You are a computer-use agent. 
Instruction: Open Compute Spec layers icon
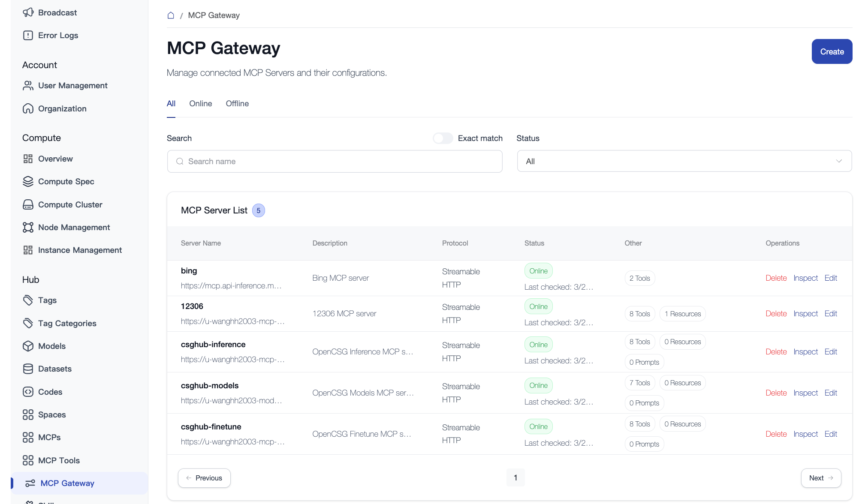[28, 181]
